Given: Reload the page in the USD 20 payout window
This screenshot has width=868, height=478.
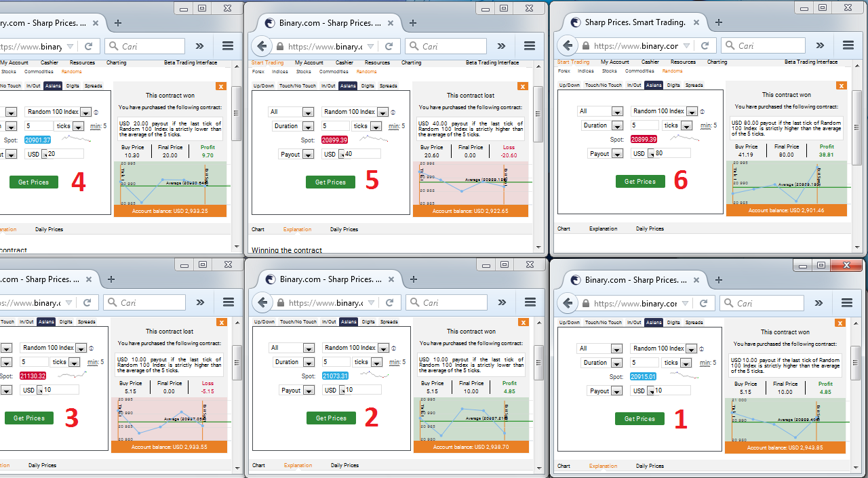Looking at the screenshot, I should click(88, 46).
